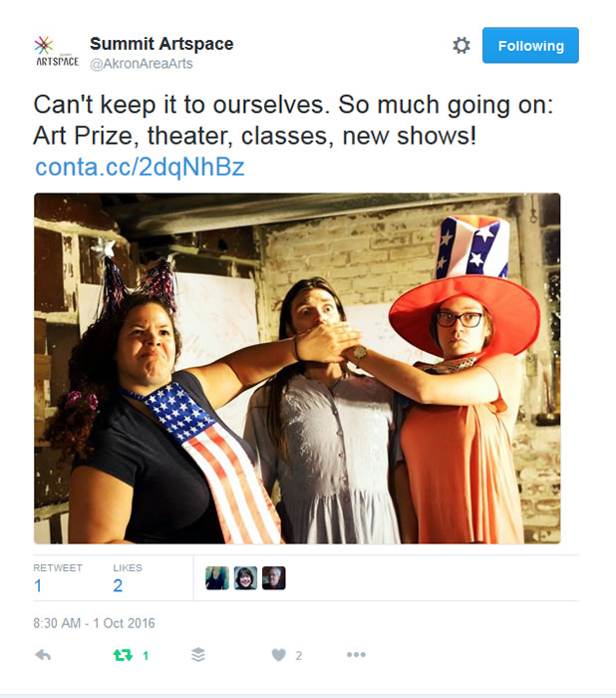Open the three-dot more options menu
This screenshot has height=698, width=616.
point(356,655)
